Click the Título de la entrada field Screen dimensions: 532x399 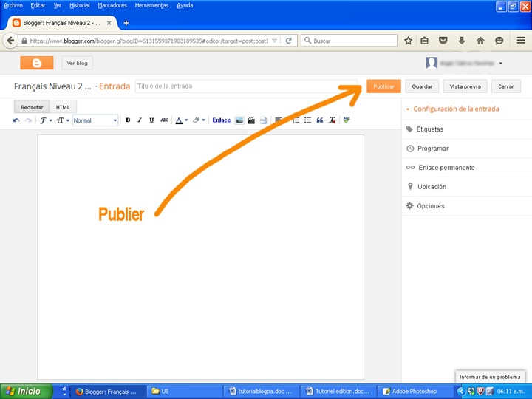(246, 86)
